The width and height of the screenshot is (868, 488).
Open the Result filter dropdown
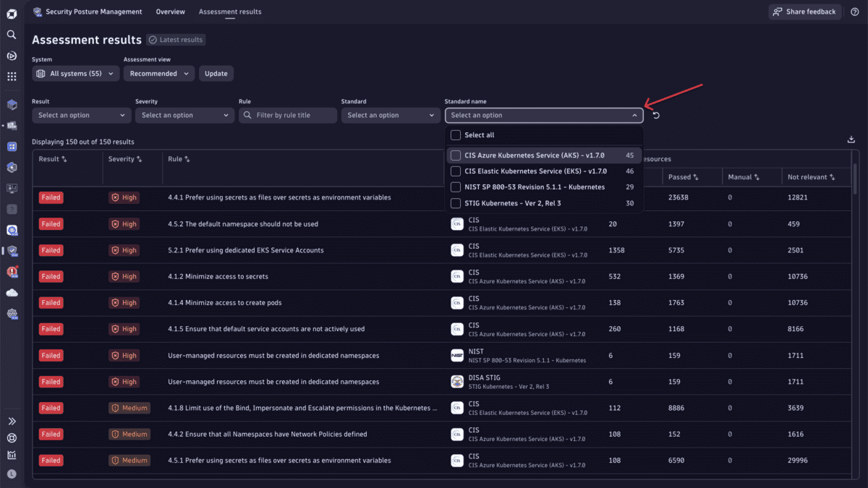coord(81,115)
